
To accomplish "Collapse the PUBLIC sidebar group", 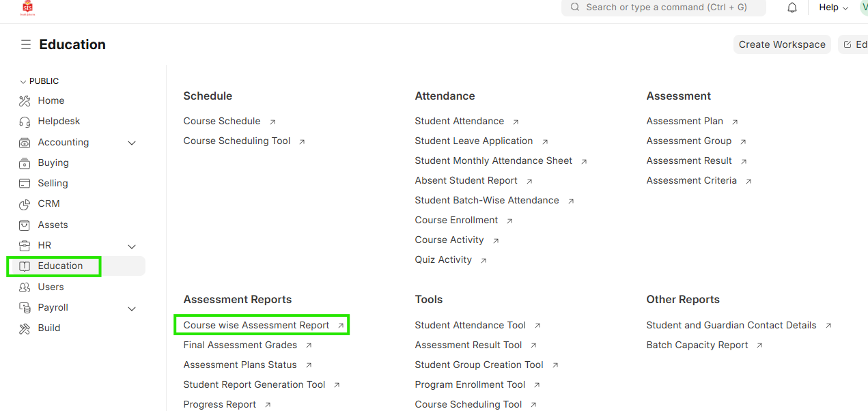I will click(23, 81).
